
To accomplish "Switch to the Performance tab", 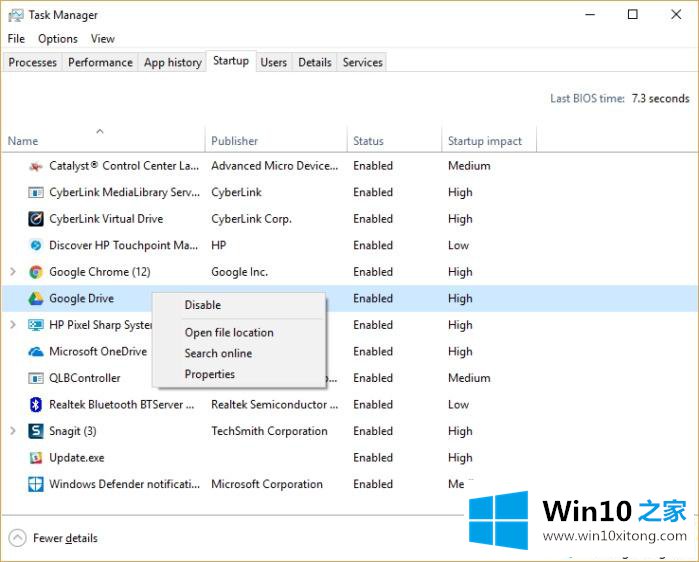I will (100, 62).
